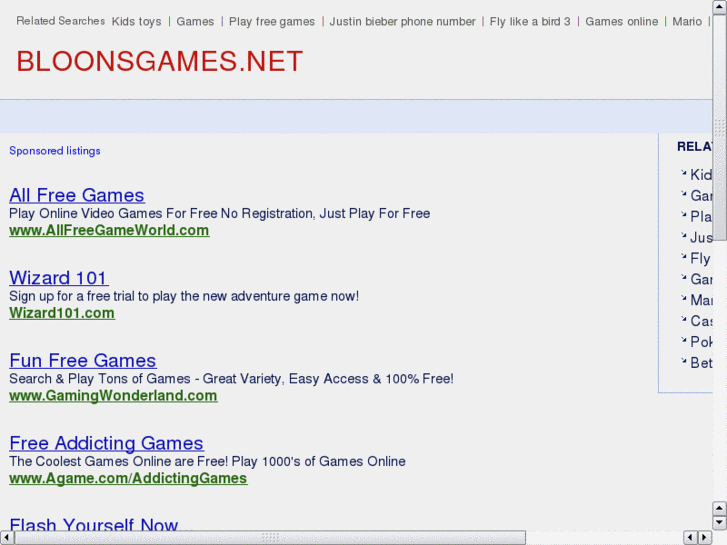727x545 pixels.
Task: Click arrow bullet icon beside Fly item
Action: [x=683, y=256]
